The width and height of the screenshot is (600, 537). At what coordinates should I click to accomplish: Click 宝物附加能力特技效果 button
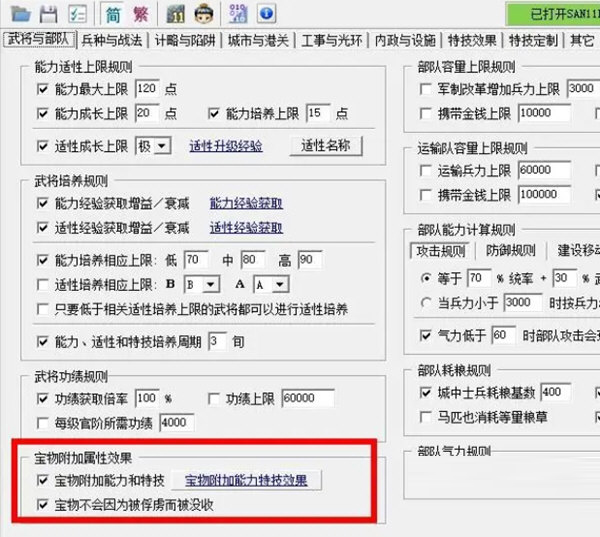(246, 480)
